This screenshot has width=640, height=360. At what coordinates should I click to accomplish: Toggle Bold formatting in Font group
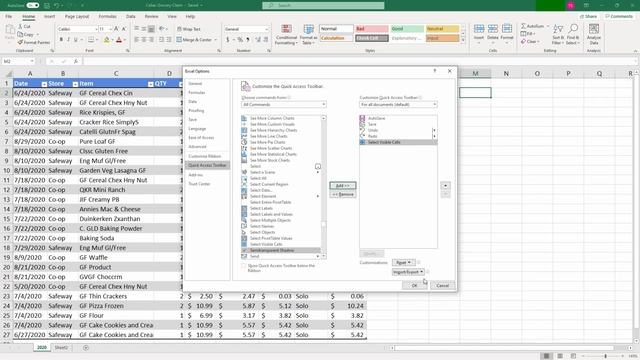pos(61,40)
